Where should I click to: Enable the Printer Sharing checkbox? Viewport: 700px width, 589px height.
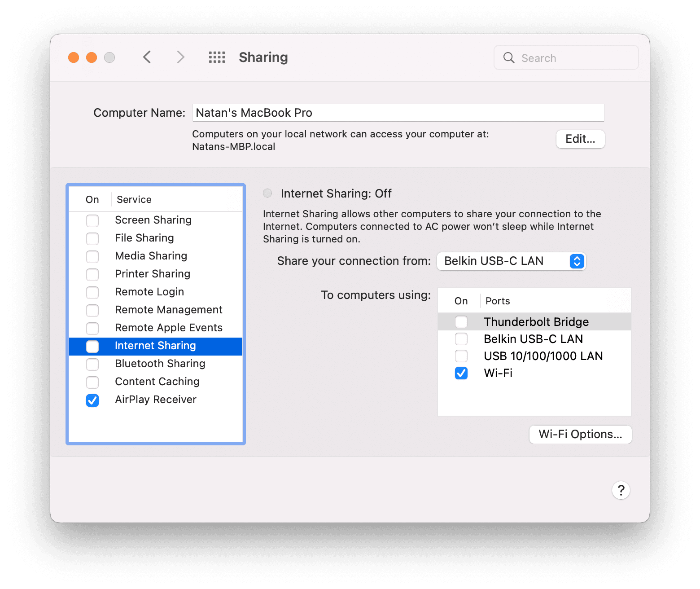(92, 274)
